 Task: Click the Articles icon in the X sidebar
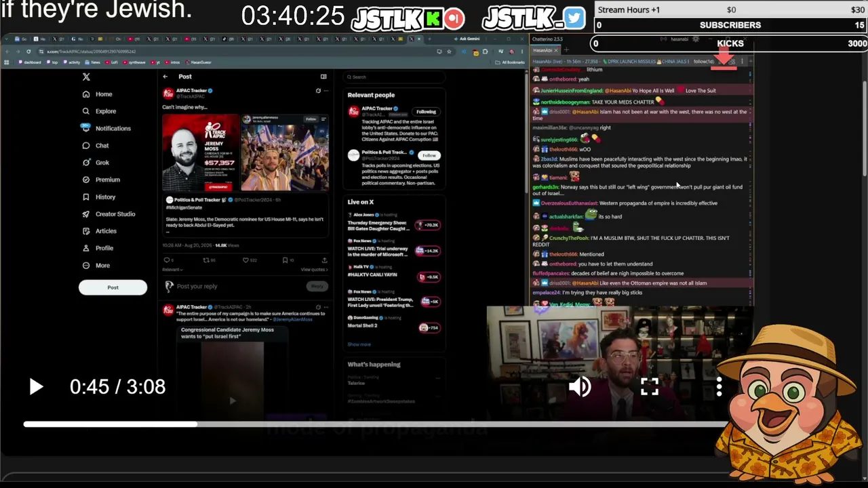coord(86,231)
